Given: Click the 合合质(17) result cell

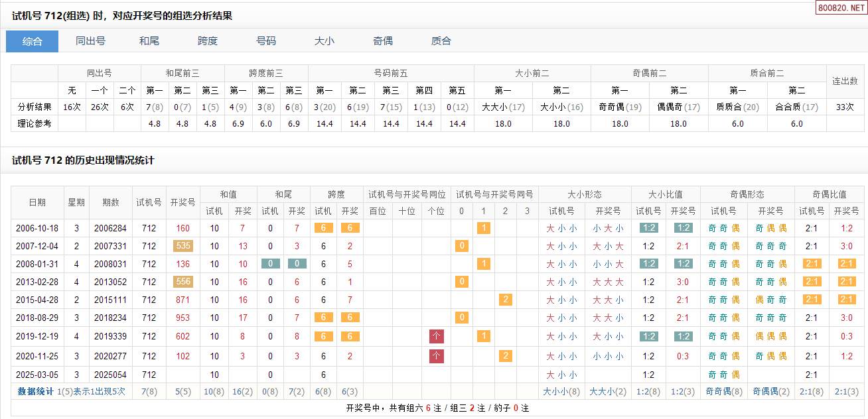Looking at the screenshot, I should pos(797,107).
